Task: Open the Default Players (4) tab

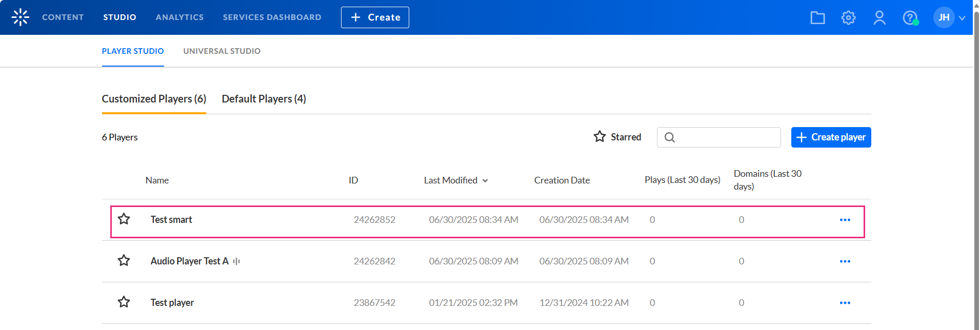Action: pyautogui.click(x=264, y=99)
